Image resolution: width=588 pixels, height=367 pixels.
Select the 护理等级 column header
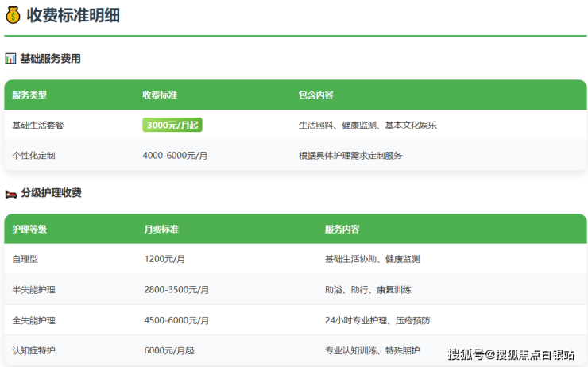tap(29, 230)
